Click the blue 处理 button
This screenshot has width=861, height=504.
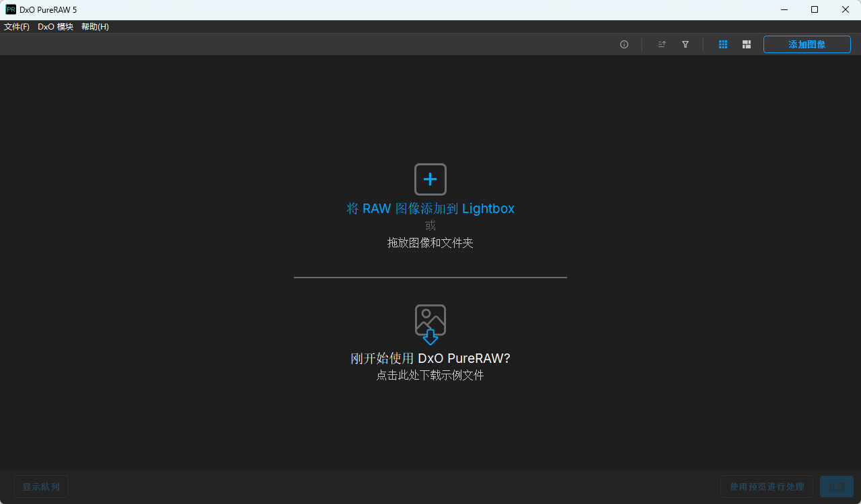tap(837, 487)
